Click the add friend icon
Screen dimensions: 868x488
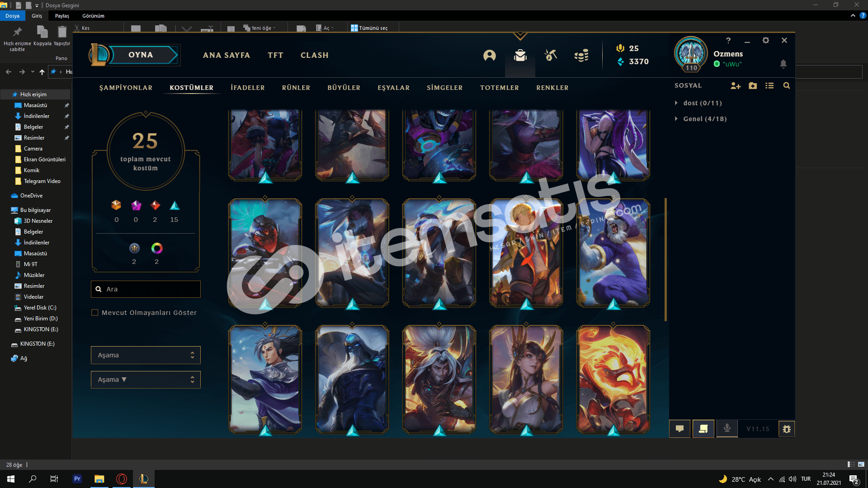click(x=736, y=86)
